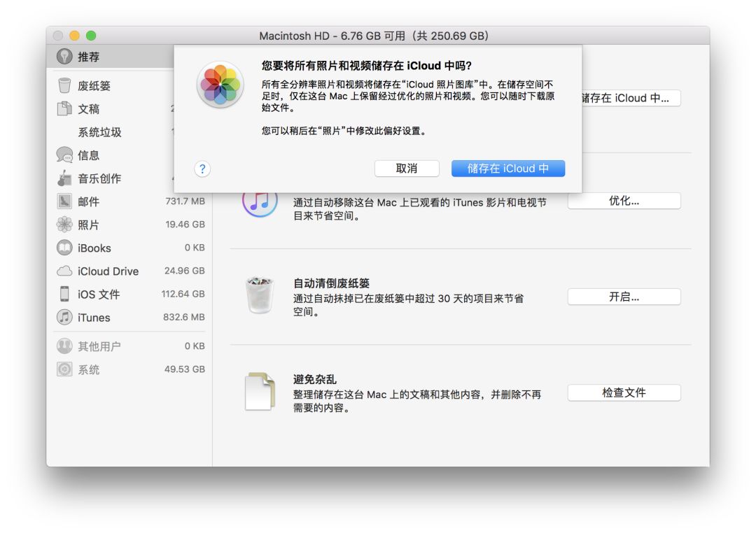The image size is (756, 533).
Task: Click the partially hidden 储存在 iCloud 中... button
Action: tap(631, 99)
